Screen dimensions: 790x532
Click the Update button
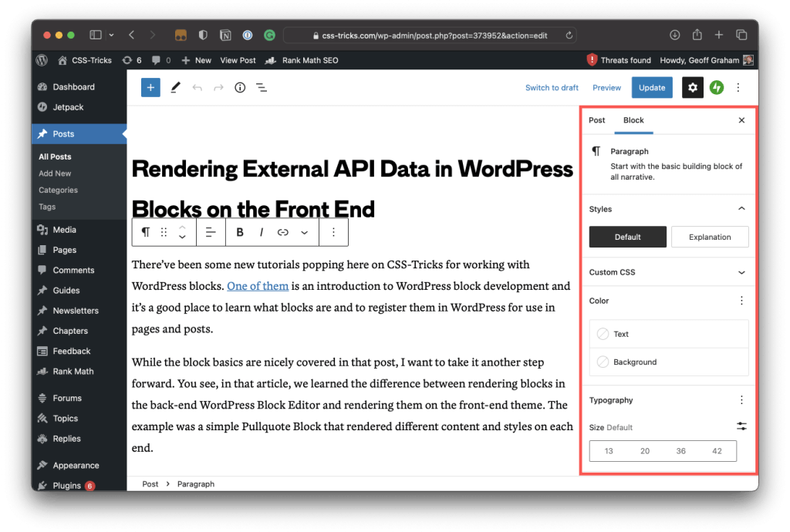[x=652, y=88]
